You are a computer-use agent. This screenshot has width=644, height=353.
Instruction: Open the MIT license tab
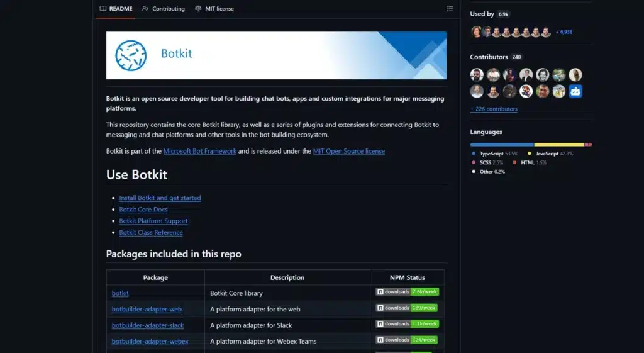pos(214,9)
